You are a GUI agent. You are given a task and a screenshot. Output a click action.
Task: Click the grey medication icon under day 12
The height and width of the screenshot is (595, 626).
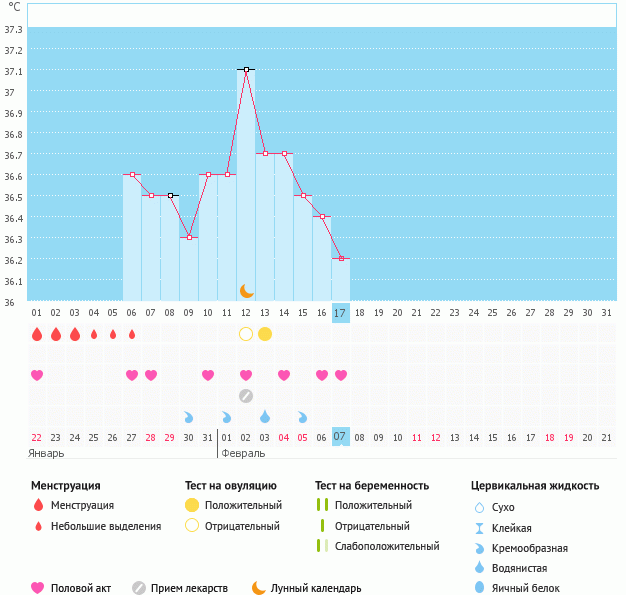pyautogui.click(x=246, y=395)
